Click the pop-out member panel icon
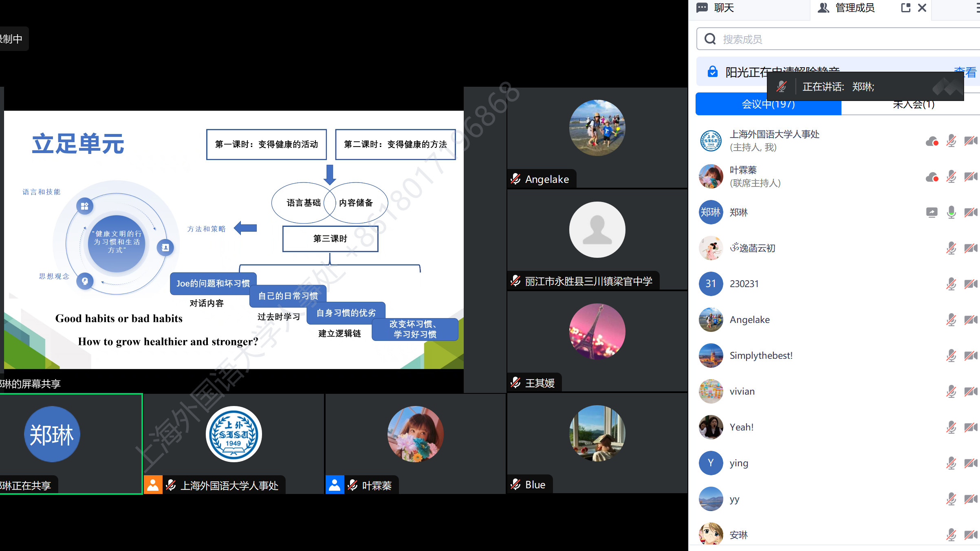 [x=905, y=8]
